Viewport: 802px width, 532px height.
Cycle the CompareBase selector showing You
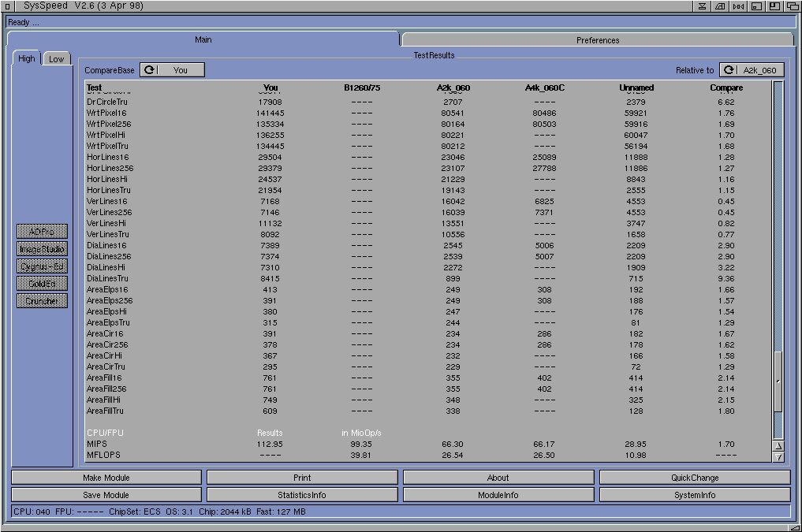point(173,70)
